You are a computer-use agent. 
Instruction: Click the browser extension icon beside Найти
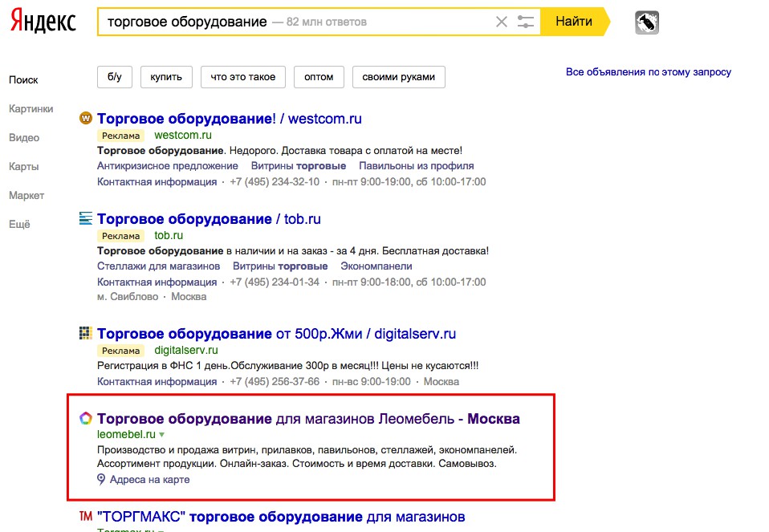point(647,22)
